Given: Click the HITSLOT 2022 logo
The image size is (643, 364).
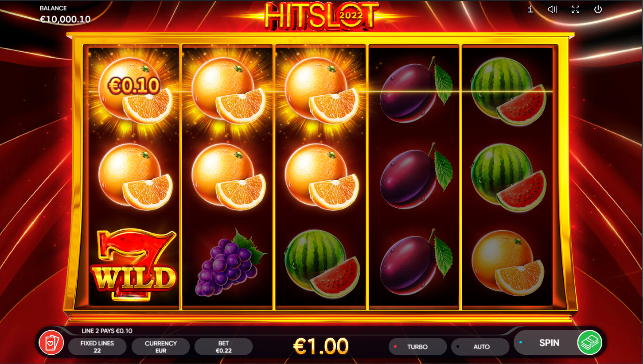Looking at the screenshot, I should 322,16.
